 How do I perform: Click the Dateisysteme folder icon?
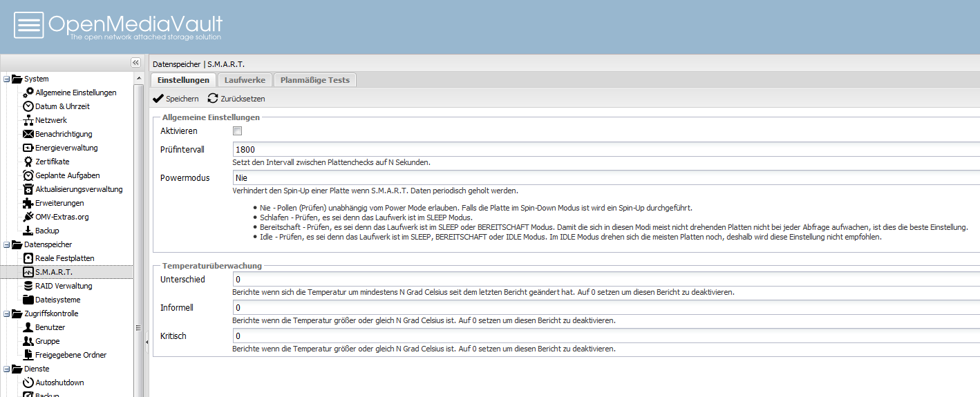point(28,300)
